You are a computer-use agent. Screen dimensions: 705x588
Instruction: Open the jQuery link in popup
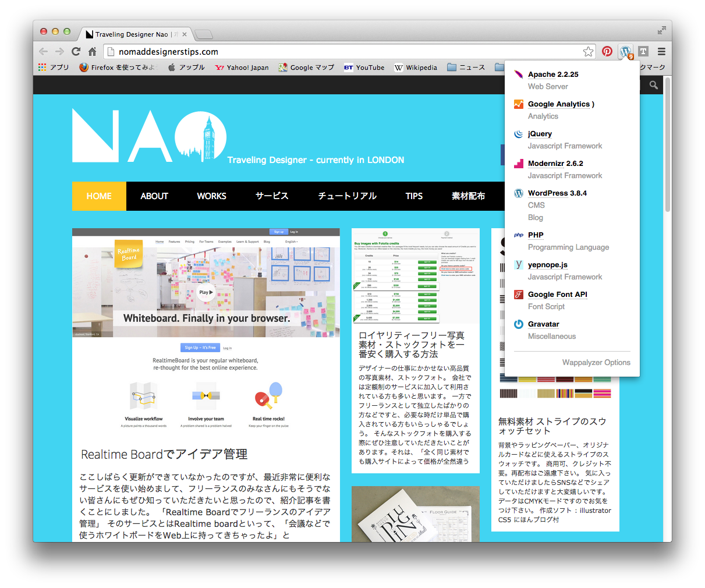(540, 134)
